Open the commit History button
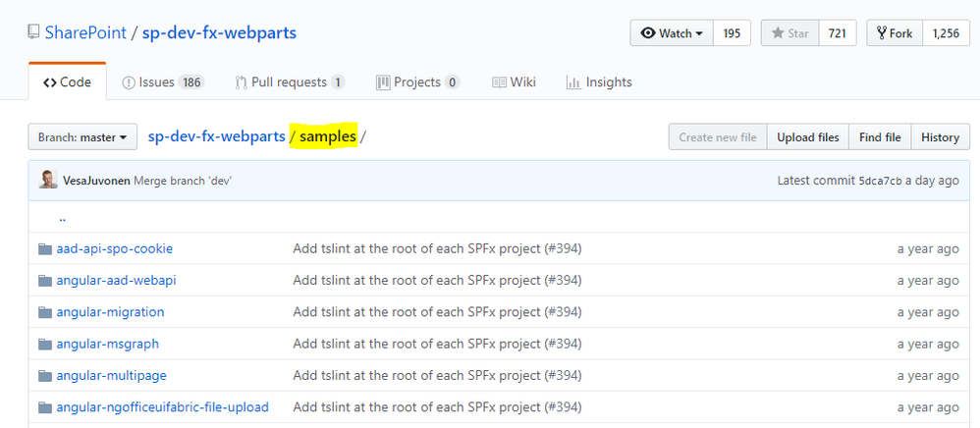 pos(940,137)
